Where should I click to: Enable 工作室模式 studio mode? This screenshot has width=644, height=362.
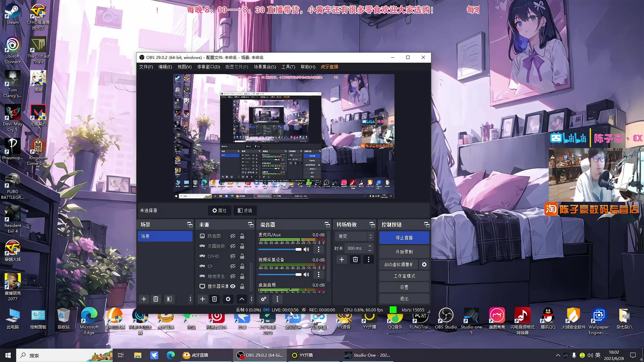[x=404, y=276]
